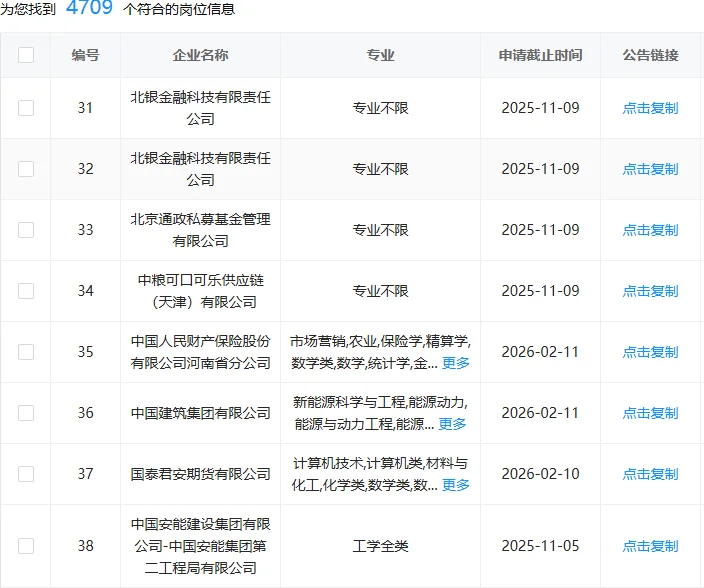This screenshot has width=704, height=588.
Task: Click 点击复制 for 中粮可口可乐供应链 row
Action: click(x=650, y=291)
